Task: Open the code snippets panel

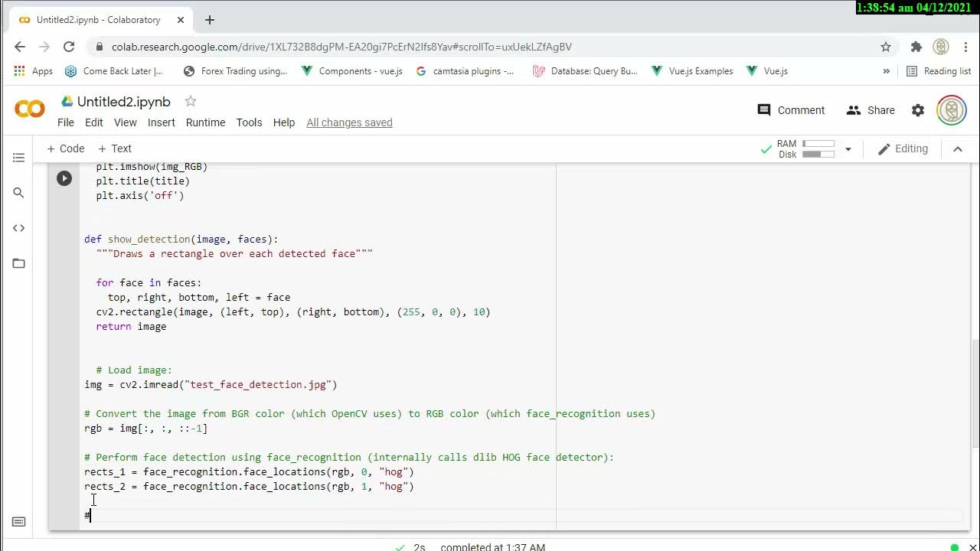Action: coord(18,228)
